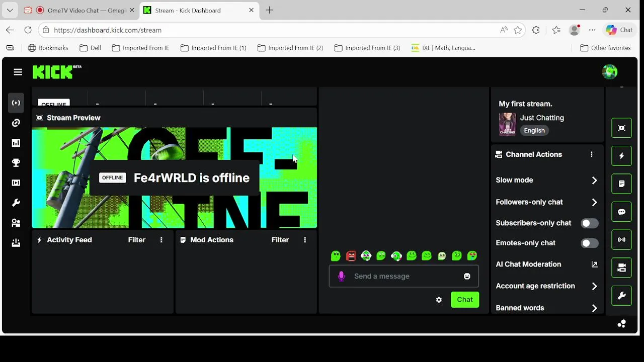Viewport: 644px width, 362px height.
Task: Go back to previous page
Action: pos(10,30)
